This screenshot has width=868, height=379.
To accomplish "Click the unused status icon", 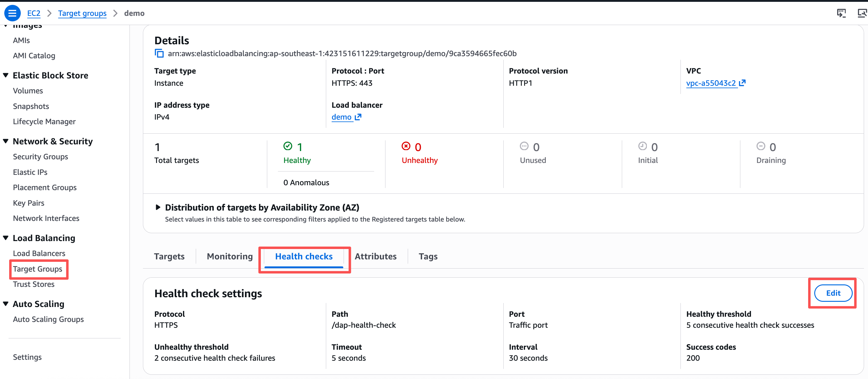I will click(x=524, y=146).
